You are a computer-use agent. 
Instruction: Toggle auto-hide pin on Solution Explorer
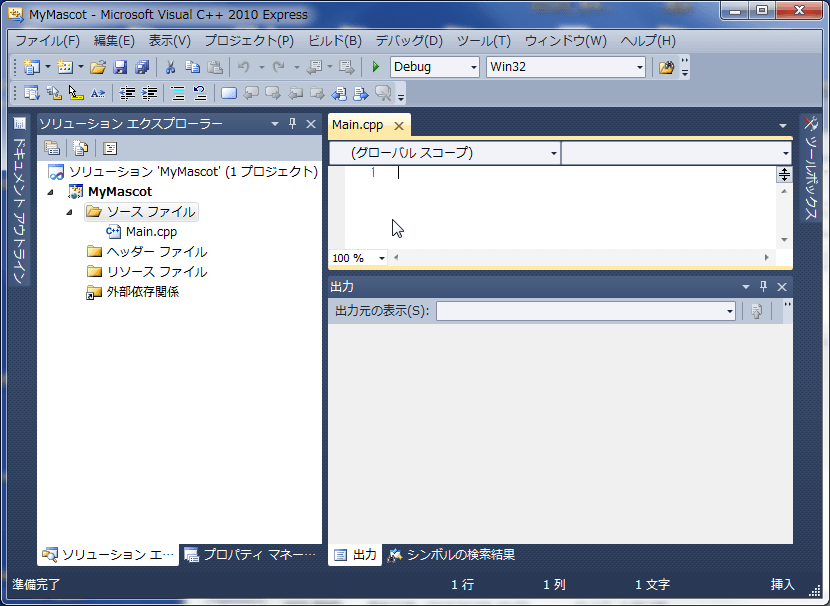coord(293,124)
